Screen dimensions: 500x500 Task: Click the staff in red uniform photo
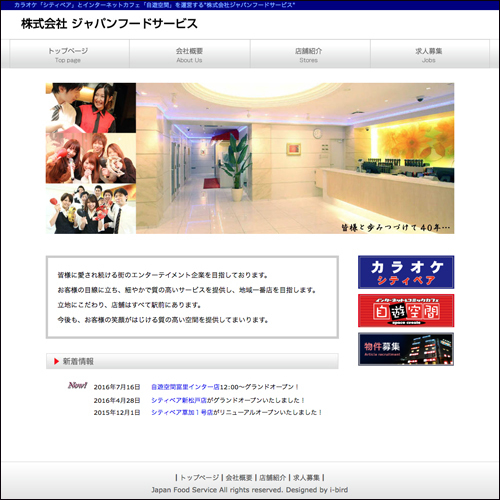(x=91, y=108)
